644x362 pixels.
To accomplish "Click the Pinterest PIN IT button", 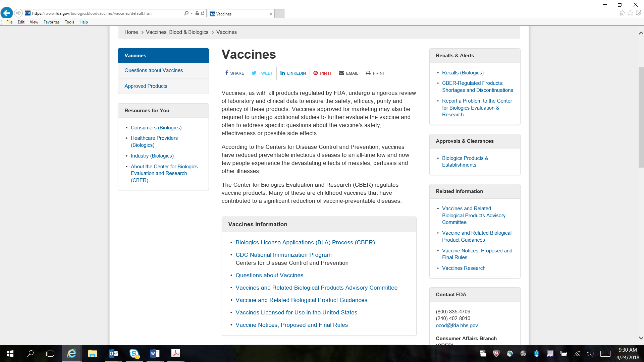I will pyautogui.click(x=322, y=73).
